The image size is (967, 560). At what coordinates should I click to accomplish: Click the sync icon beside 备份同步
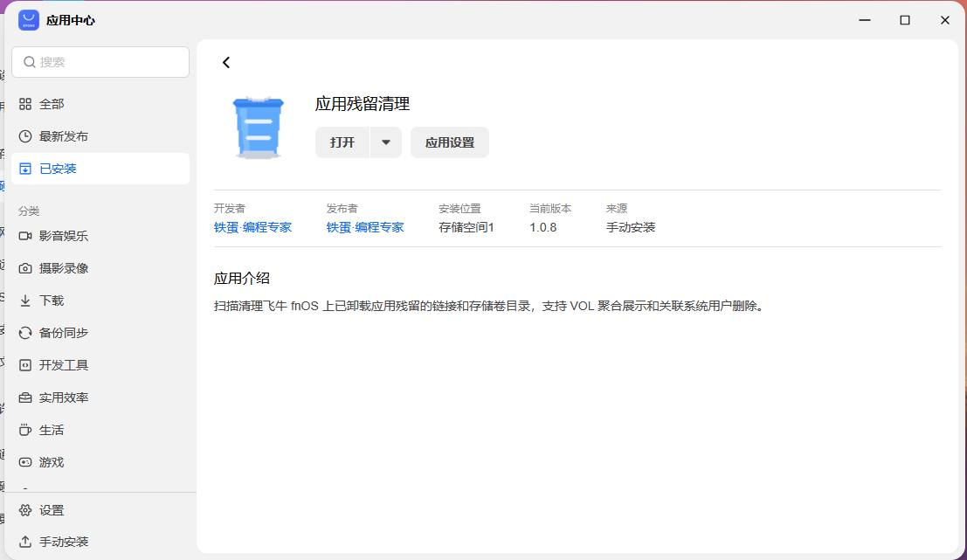click(x=25, y=333)
